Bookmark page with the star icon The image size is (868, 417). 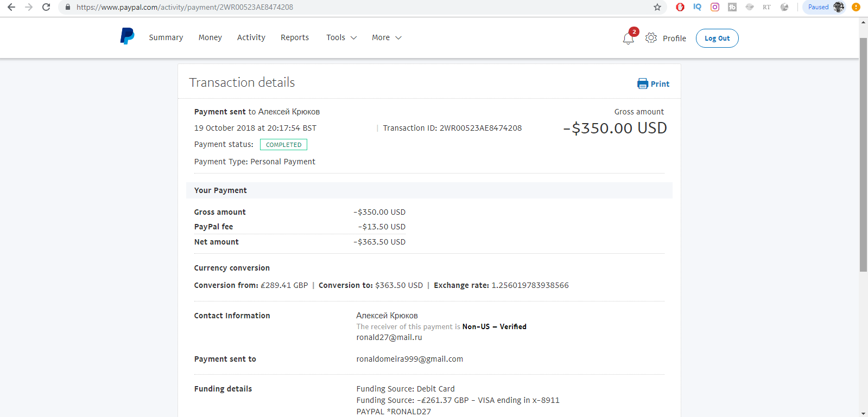(x=657, y=7)
